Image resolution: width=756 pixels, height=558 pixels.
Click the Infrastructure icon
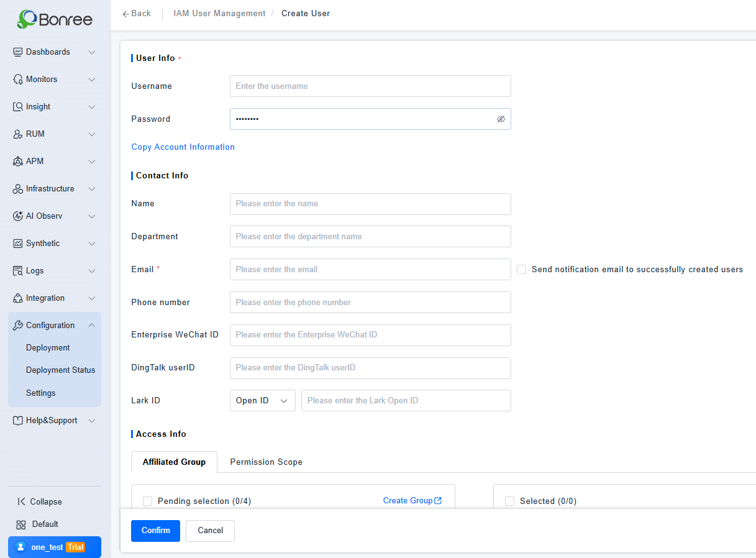coord(18,189)
